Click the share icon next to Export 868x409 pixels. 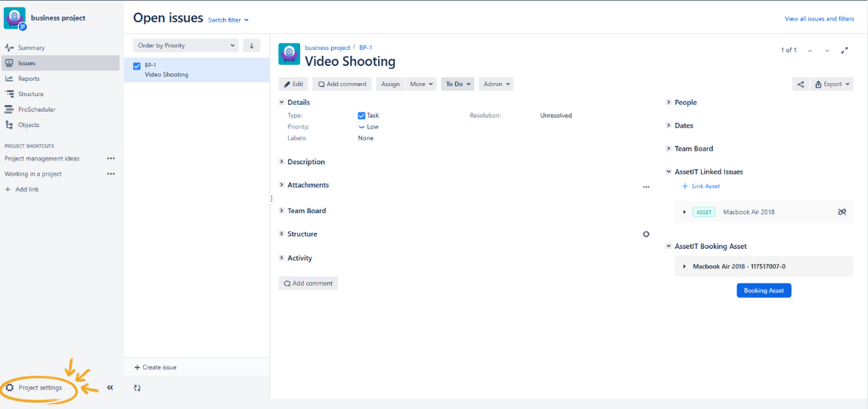coord(800,84)
